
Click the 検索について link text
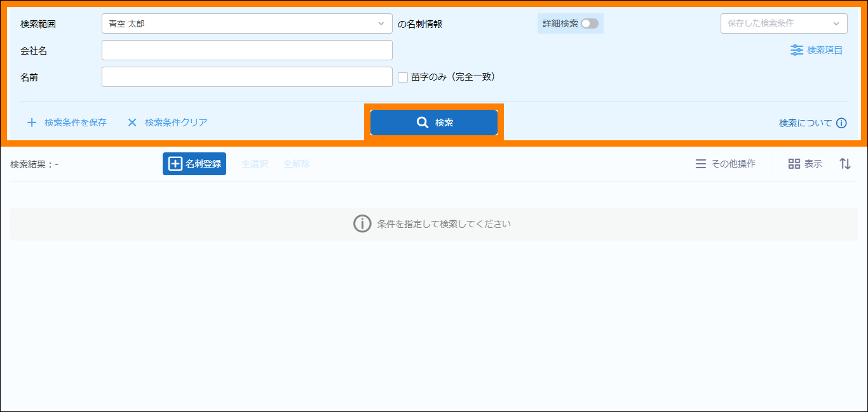tap(805, 123)
